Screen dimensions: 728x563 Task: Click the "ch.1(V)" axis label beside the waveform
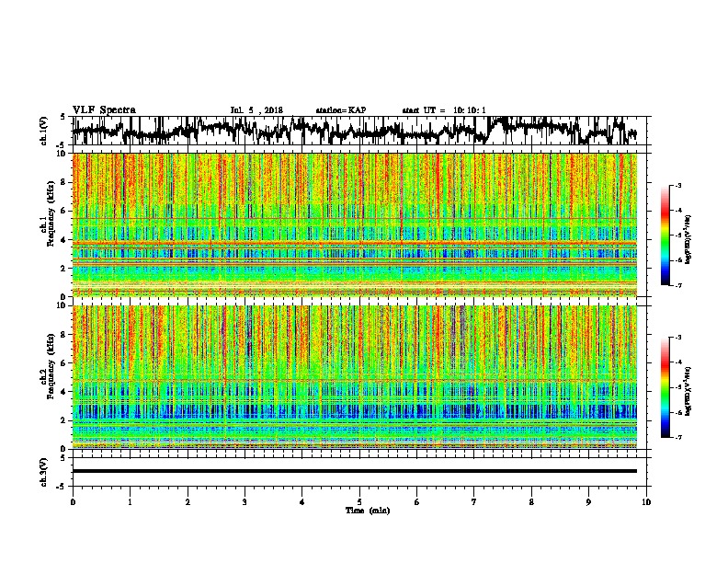[43, 131]
